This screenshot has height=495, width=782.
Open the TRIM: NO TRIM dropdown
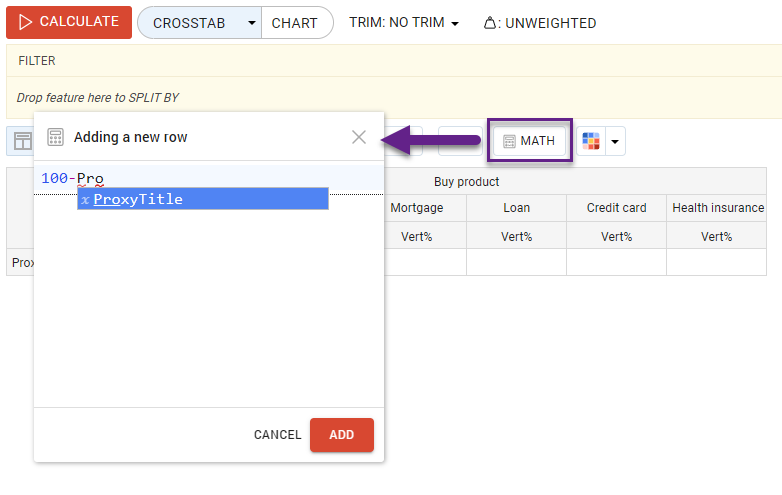coord(404,23)
